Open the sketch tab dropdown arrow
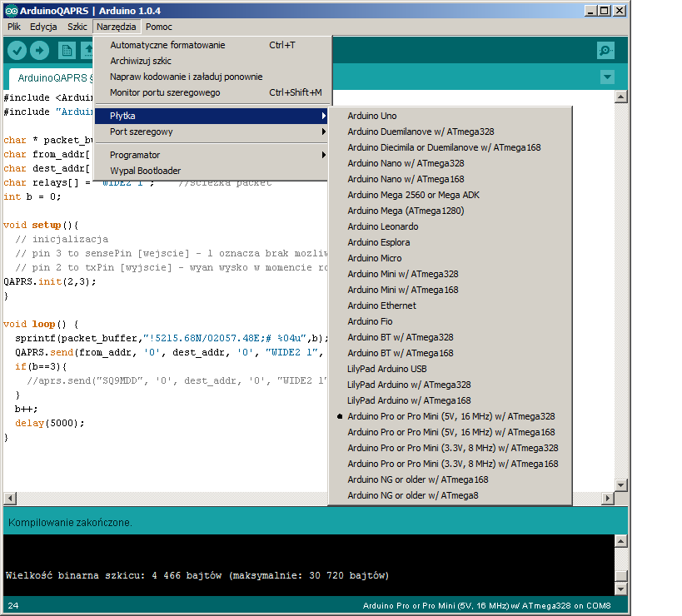Viewport: 682px width, 616px height. [x=607, y=77]
